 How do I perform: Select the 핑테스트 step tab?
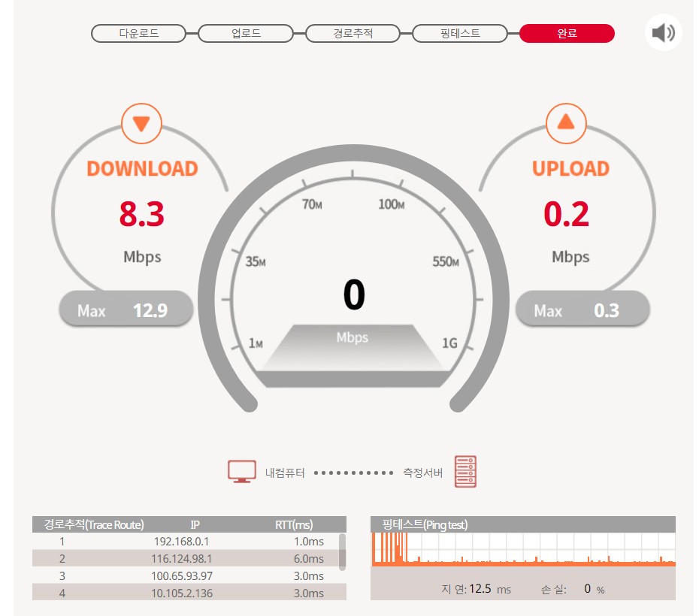[x=460, y=34]
